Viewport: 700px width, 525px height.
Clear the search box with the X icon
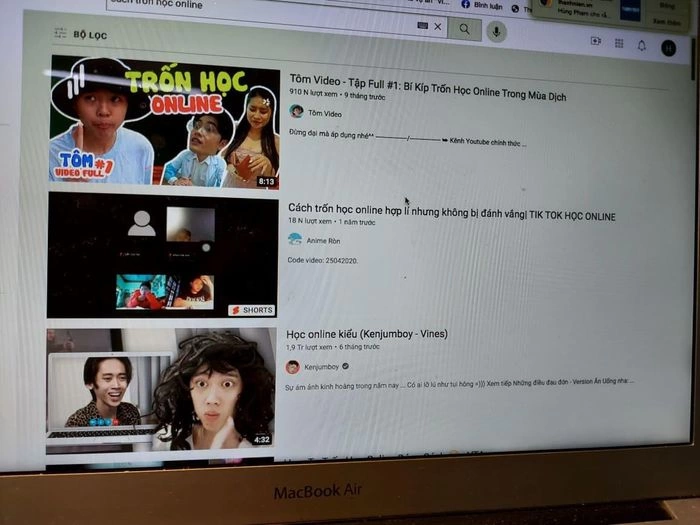click(438, 27)
